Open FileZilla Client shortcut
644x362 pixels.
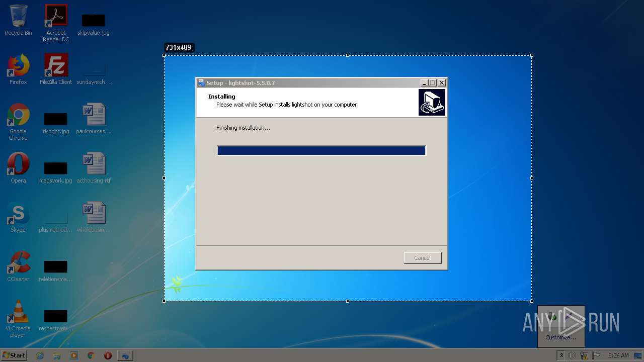(56, 69)
